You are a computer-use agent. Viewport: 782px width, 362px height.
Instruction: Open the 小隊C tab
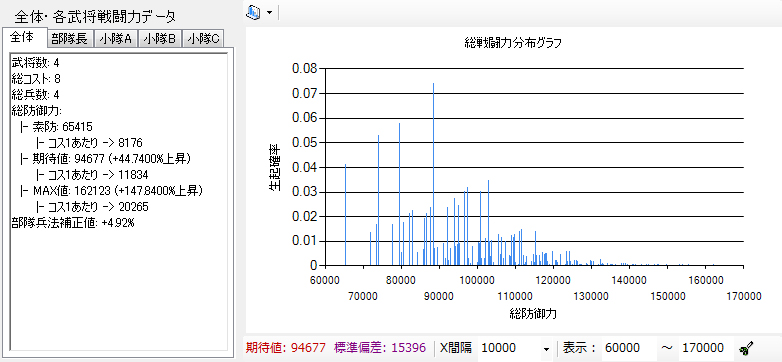[203, 39]
